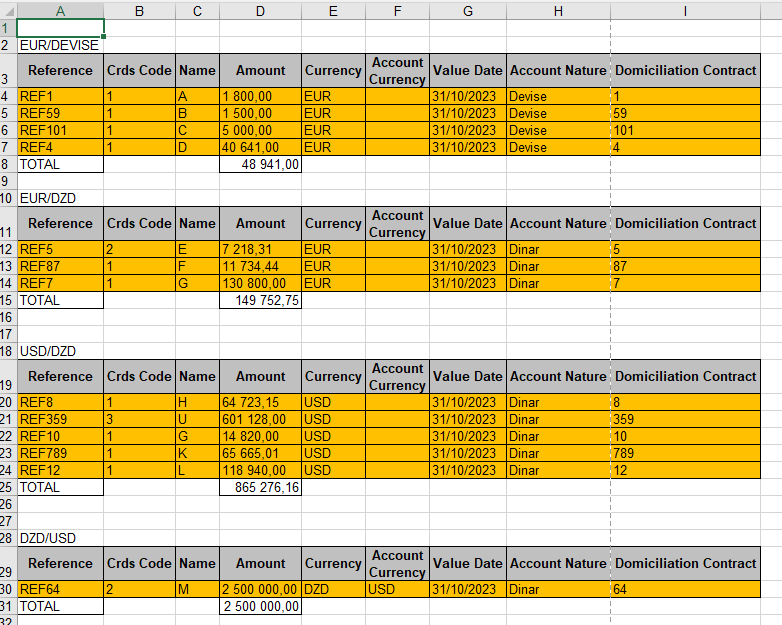Click amount 118 940,00

260,470
